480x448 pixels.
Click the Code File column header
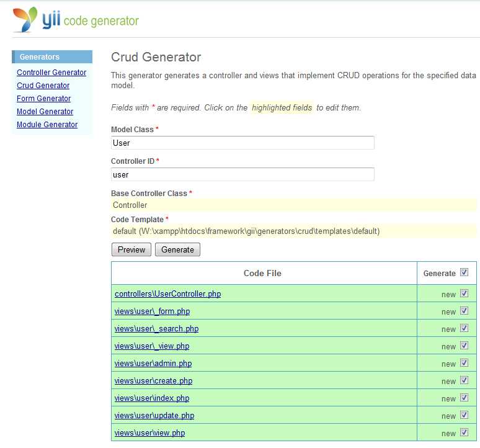tap(262, 273)
